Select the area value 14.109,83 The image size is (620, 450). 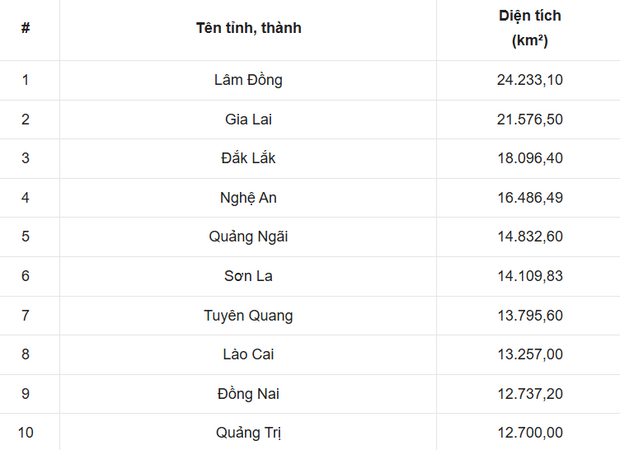click(x=529, y=276)
